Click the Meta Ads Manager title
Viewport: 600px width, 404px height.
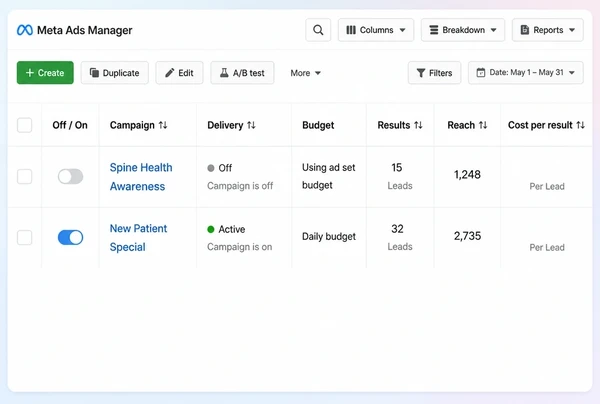click(x=85, y=30)
